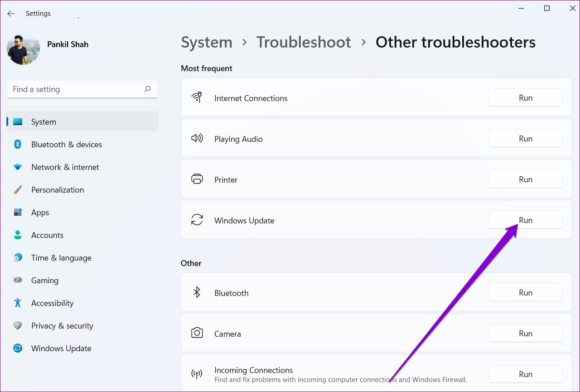Open Personalization settings label

pos(58,190)
